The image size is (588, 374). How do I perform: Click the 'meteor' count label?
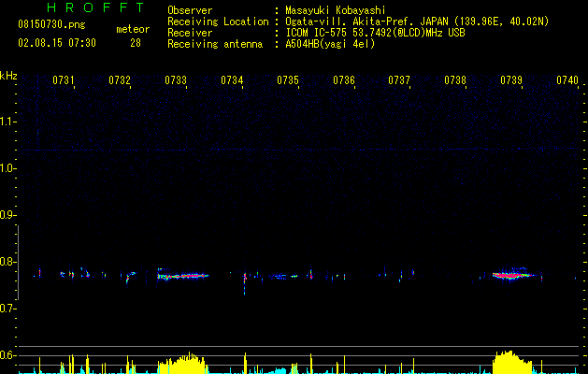(133, 29)
